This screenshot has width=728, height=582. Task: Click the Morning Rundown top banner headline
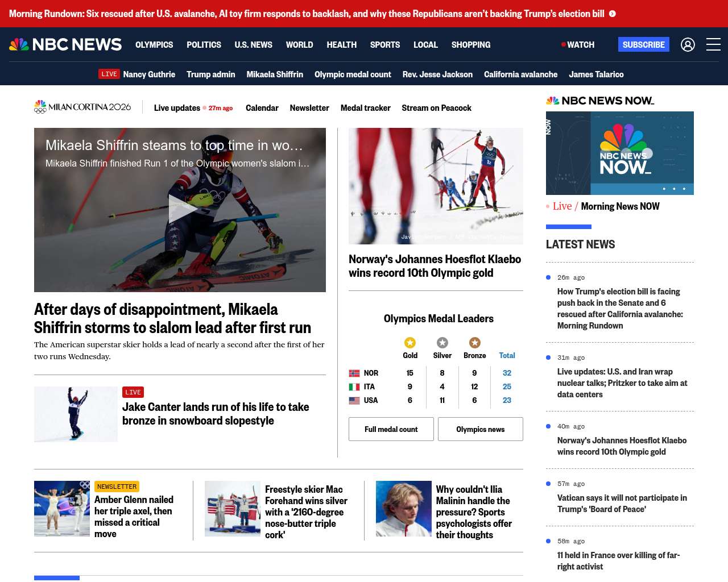point(307,14)
